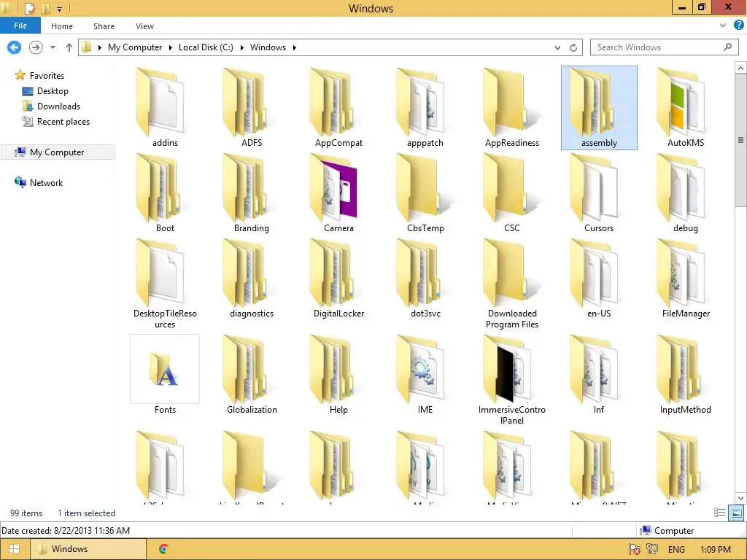Click the scroll down arrow
The height and width of the screenshot is (560, 747).
click(x=740, y=499)
